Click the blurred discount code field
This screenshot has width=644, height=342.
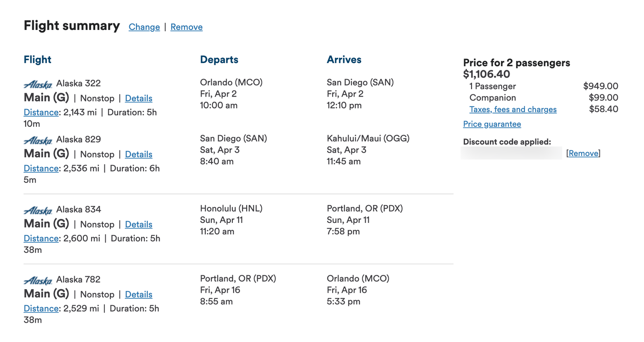(x=512, y=154)
